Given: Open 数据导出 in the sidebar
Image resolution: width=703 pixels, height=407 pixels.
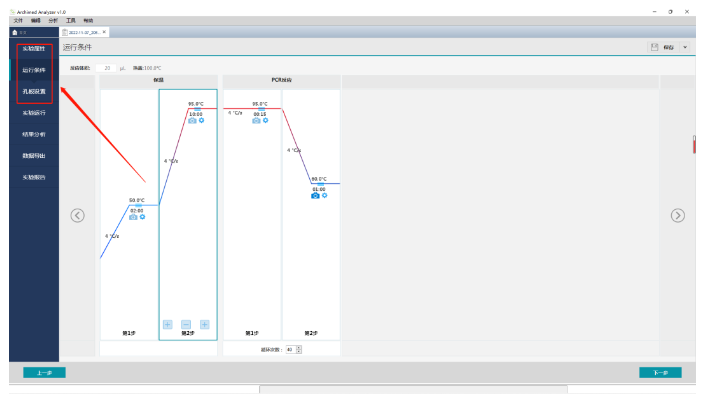Looking at the screenshot, I should coord(34,156).
